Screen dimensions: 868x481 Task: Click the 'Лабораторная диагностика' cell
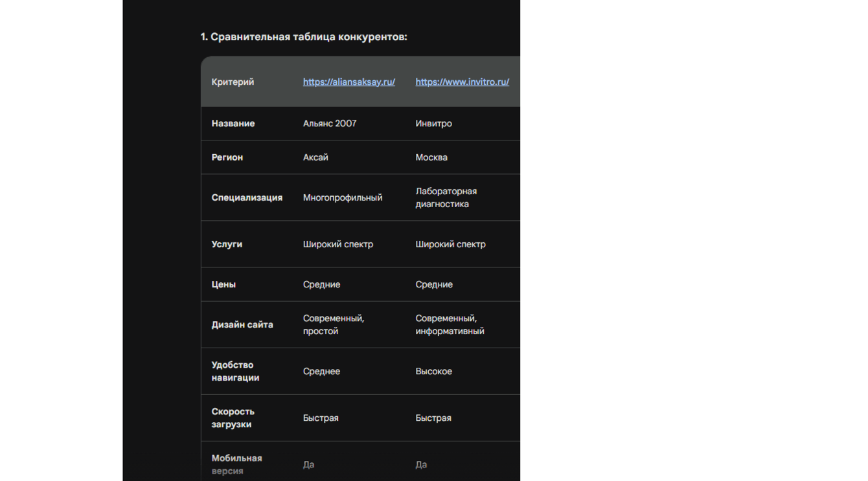point(446,197)
